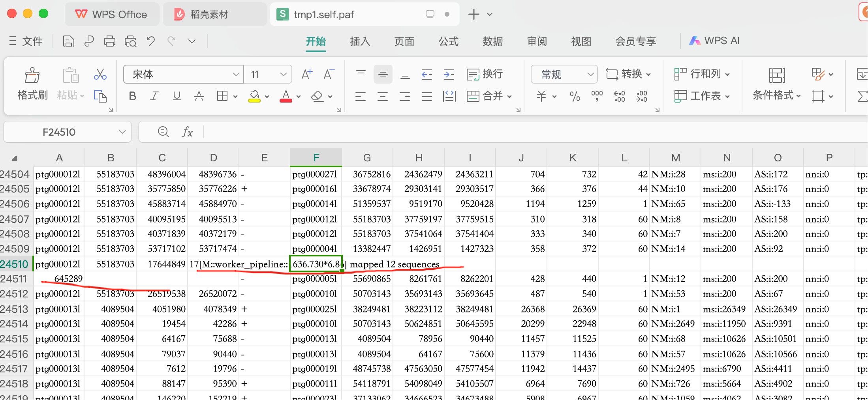This screenshot has height=400, width=868.
Task: Click the Print icon in quick toolbar
Action: coord(109,41)
